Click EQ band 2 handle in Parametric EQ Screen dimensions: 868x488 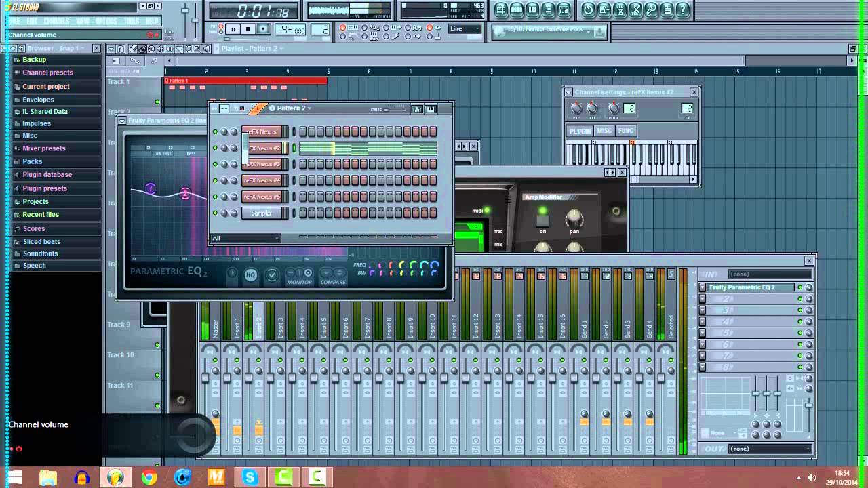[185, 194]
